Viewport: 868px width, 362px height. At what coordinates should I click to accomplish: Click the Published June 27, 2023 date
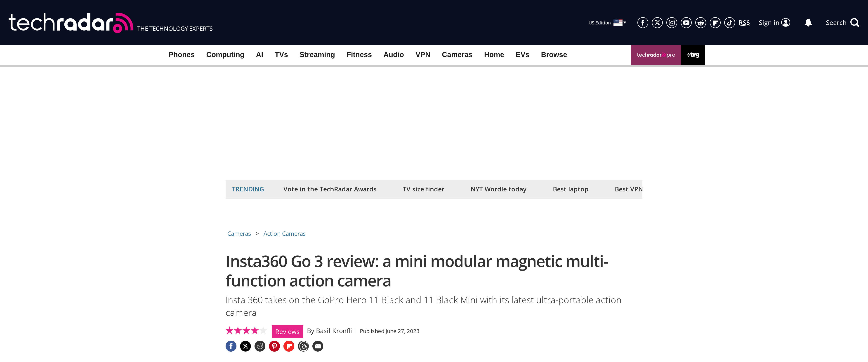389,331
